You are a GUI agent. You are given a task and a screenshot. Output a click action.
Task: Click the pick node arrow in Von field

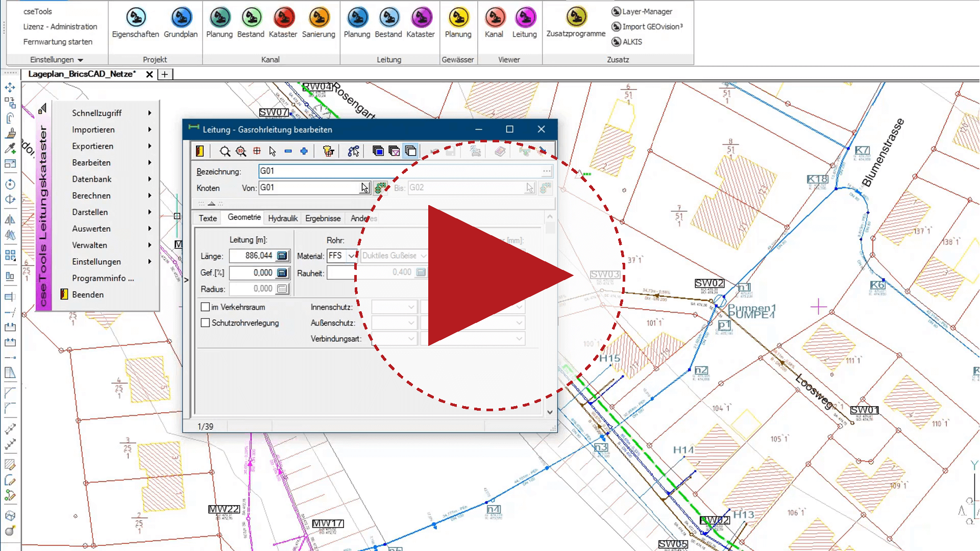[x=364, y=188]
